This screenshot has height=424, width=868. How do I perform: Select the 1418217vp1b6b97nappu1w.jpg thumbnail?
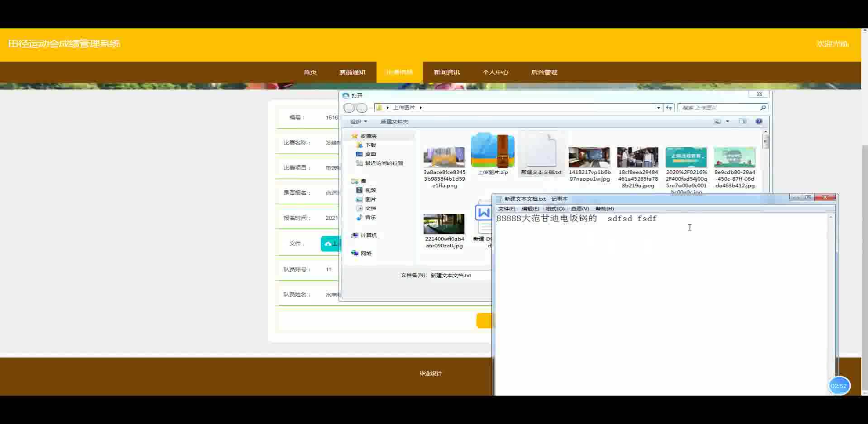(x=589, y=158)
